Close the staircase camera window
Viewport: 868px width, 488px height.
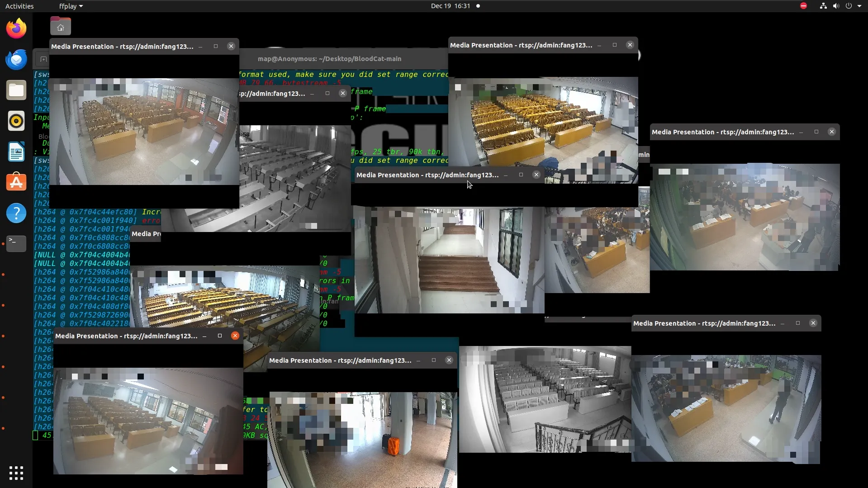pyautogui.click(x=536, y=175)
